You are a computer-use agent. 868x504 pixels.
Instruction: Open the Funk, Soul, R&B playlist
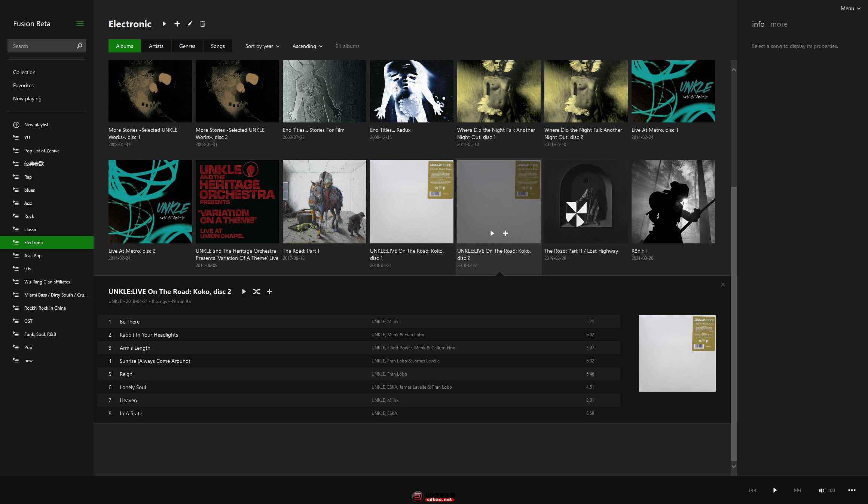pyautogui.click(x=47, y=334)
